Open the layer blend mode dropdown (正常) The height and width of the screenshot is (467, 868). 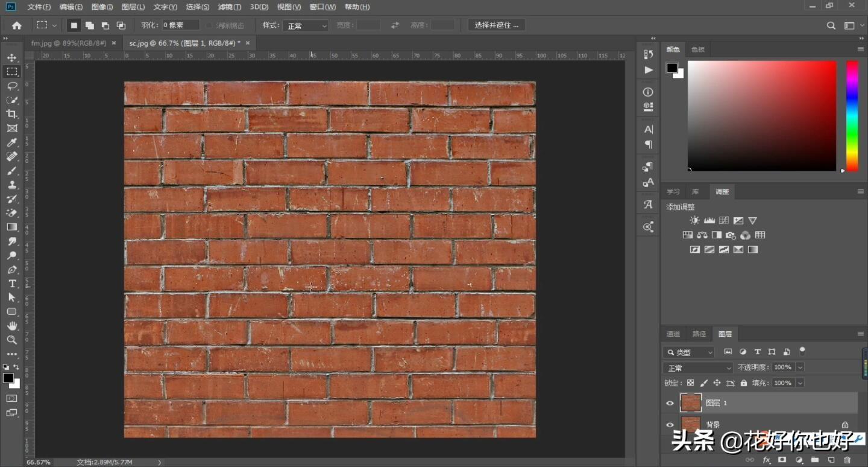[698, 367]
